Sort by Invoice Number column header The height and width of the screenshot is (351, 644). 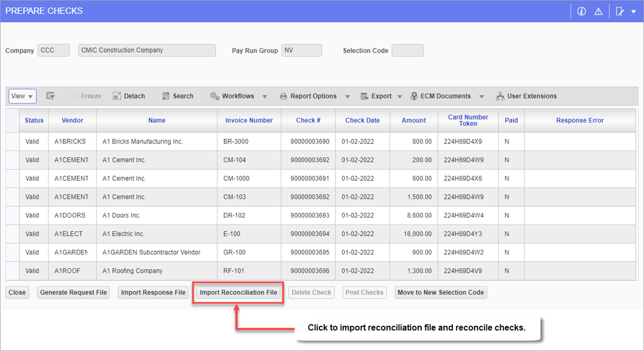click(249, 120)
